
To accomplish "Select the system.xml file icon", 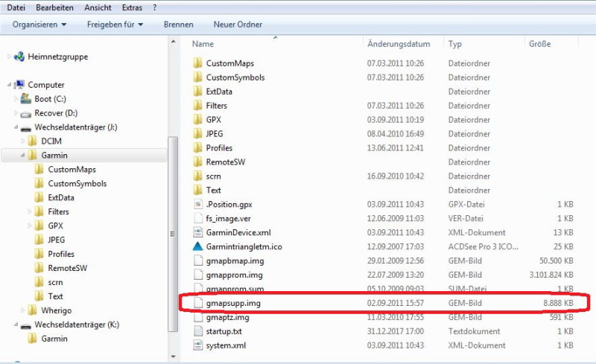I will [197, 345].
